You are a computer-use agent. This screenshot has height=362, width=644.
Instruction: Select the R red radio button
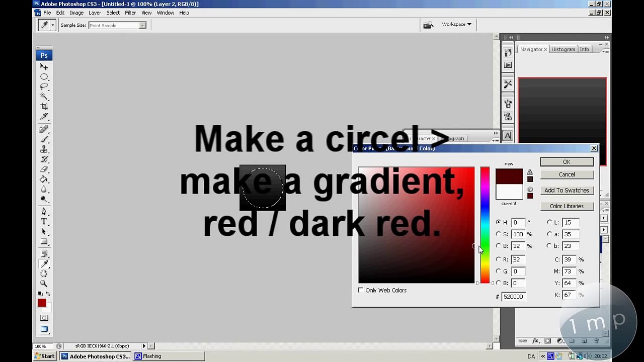pyautogui.click(x=498, y=259)
